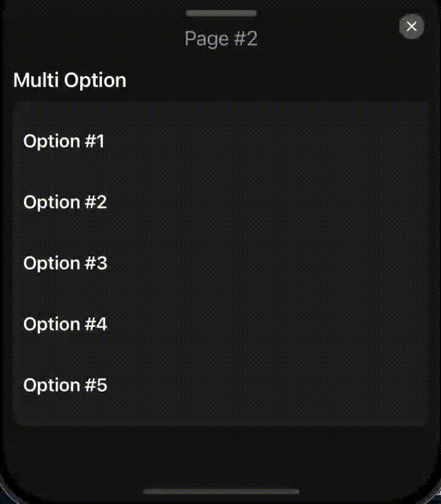Pick Option #5 in Multi Option list
This screenshot has height=504, width=441.
point(65,385)
